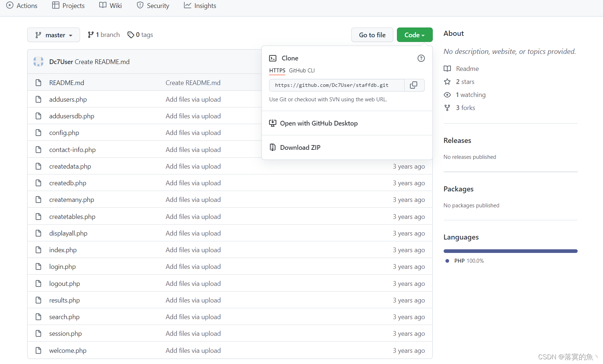Click the tag icon beside 0 tags
Image resolution: width=603 pixels, height=364 pixels.
tap(131, 35)
